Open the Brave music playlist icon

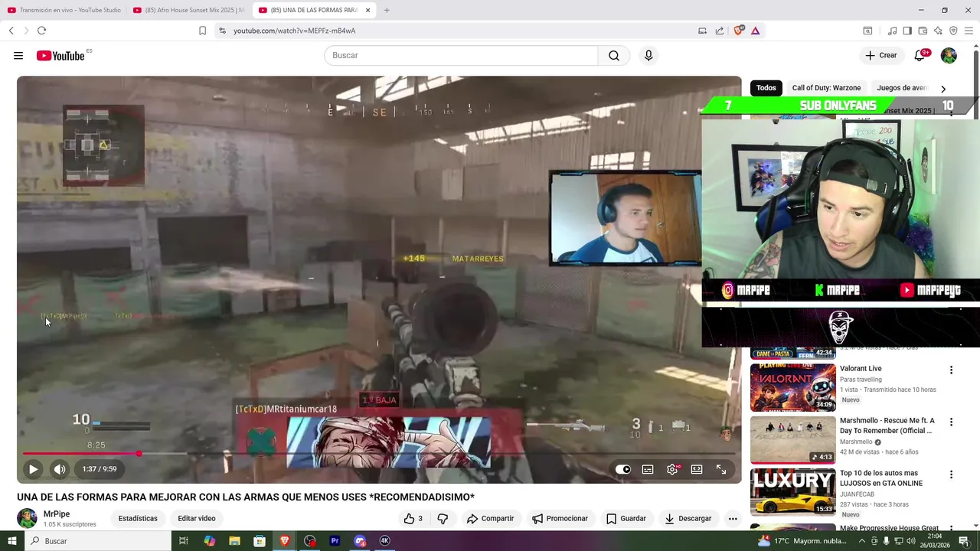[x=893, y=31]
